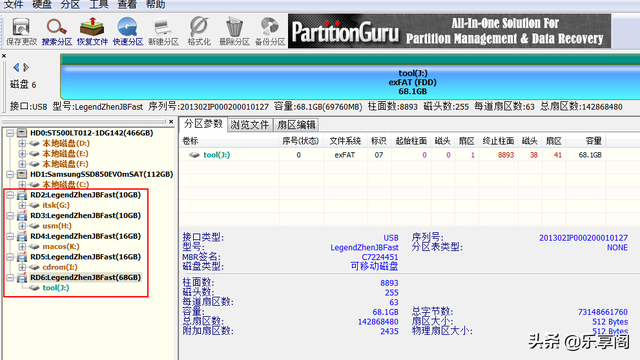Close the disk tree panel with X
The image size is (640, 360).
coord(171,121)
